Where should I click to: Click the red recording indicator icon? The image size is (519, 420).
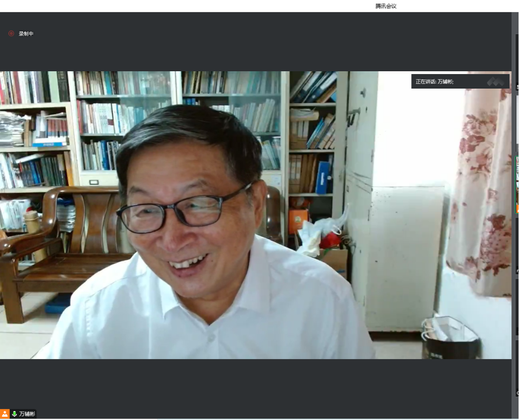pos(11,34)
